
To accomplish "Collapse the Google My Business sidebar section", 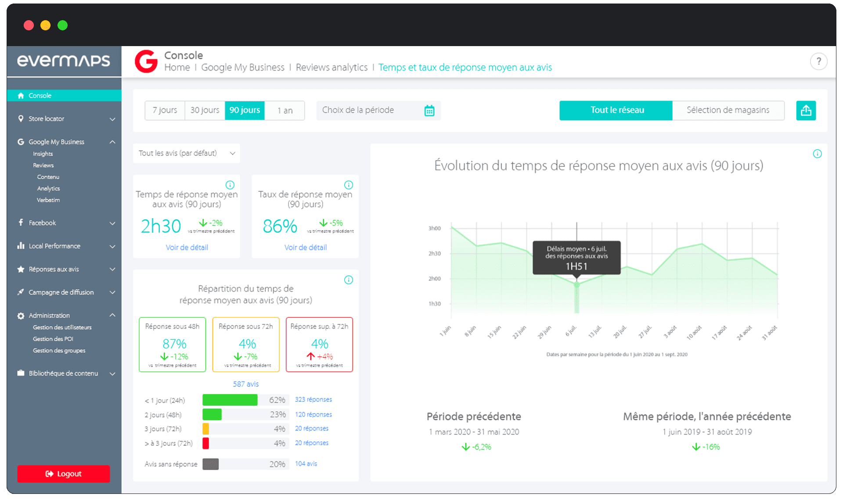I will click(x=112, y=141).
